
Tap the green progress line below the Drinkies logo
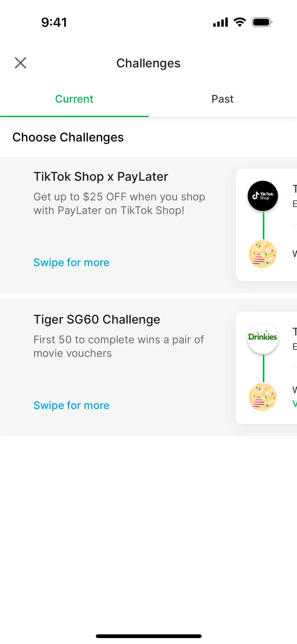(263, 368)
